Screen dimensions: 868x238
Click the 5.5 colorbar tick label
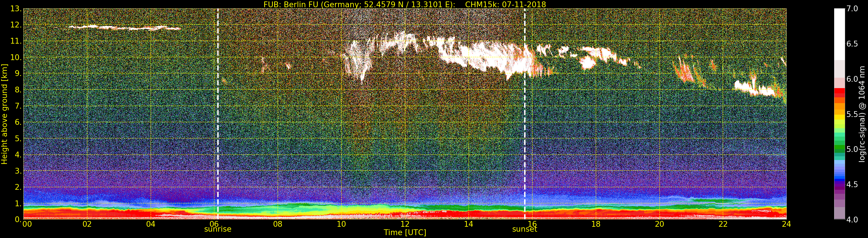(x=852, y=114)
